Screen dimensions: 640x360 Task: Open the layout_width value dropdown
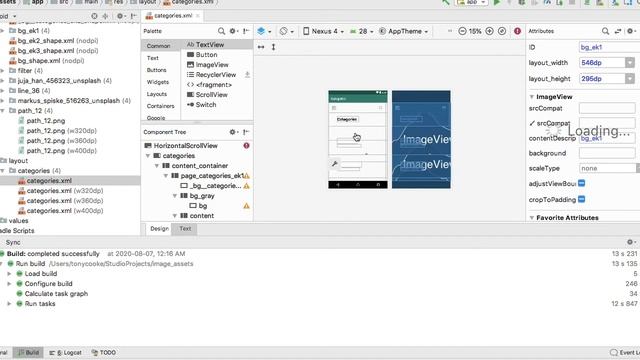630,62
